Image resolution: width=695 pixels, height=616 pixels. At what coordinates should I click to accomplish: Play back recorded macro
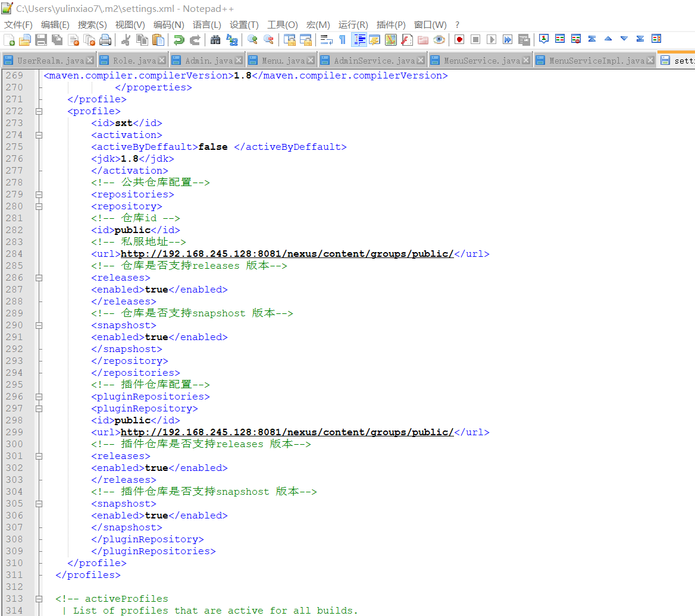(491, 40)
